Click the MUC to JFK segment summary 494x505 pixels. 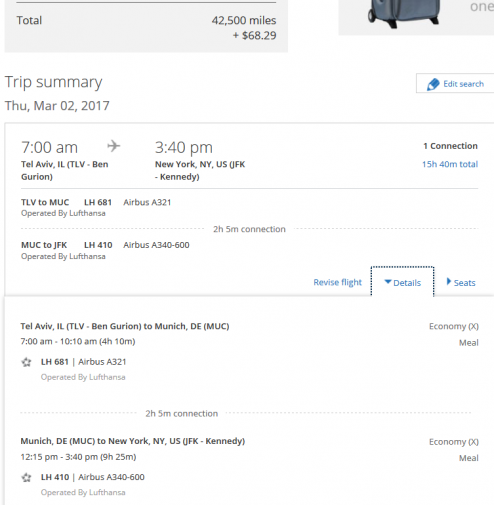pos(105,250)
